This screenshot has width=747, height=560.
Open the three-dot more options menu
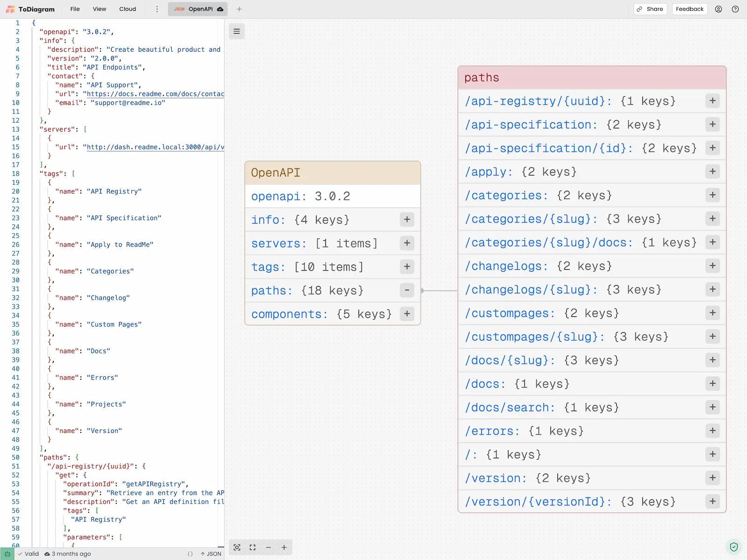tap(157, 9)
